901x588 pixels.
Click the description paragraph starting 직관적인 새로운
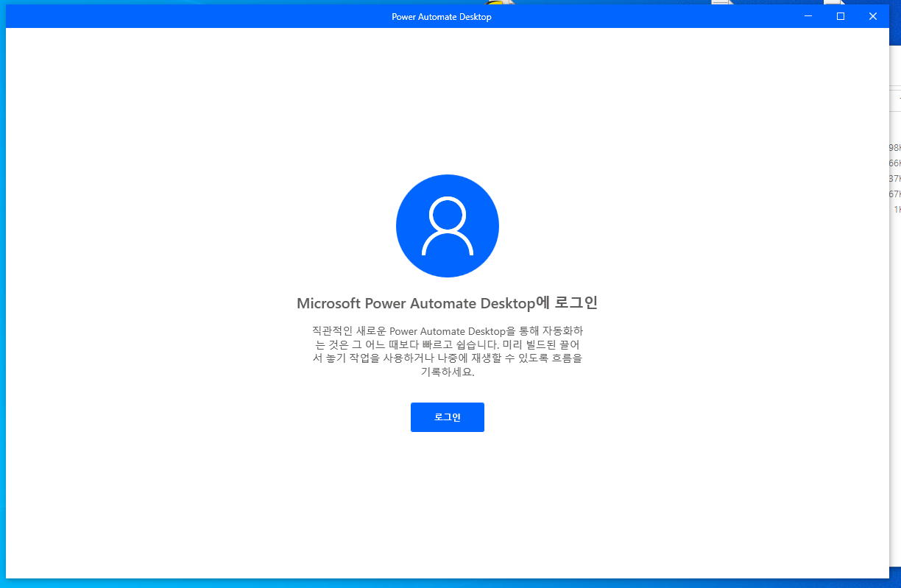point(447,351)
